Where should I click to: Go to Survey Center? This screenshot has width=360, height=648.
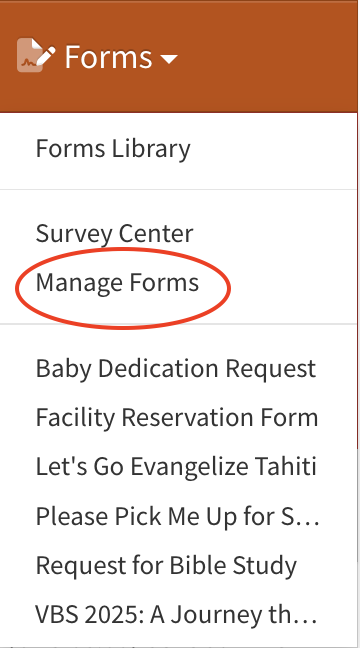(114, 233)
